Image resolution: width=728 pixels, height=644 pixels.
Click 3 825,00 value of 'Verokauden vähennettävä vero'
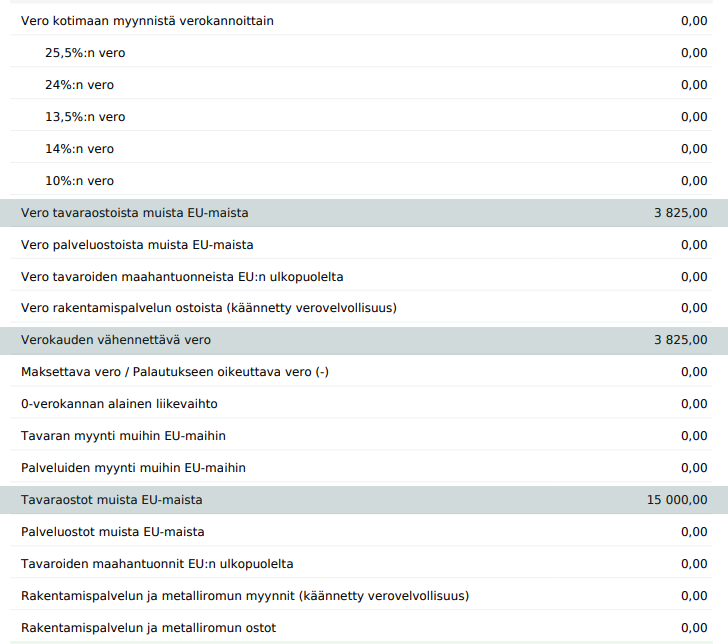(x=680, y=340)
